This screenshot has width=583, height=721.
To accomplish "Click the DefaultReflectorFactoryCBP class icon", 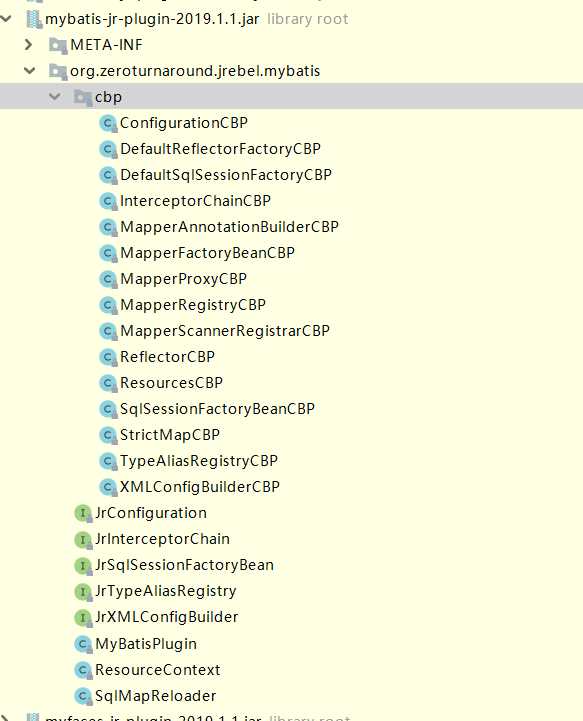I will click(x=108, y=149).
